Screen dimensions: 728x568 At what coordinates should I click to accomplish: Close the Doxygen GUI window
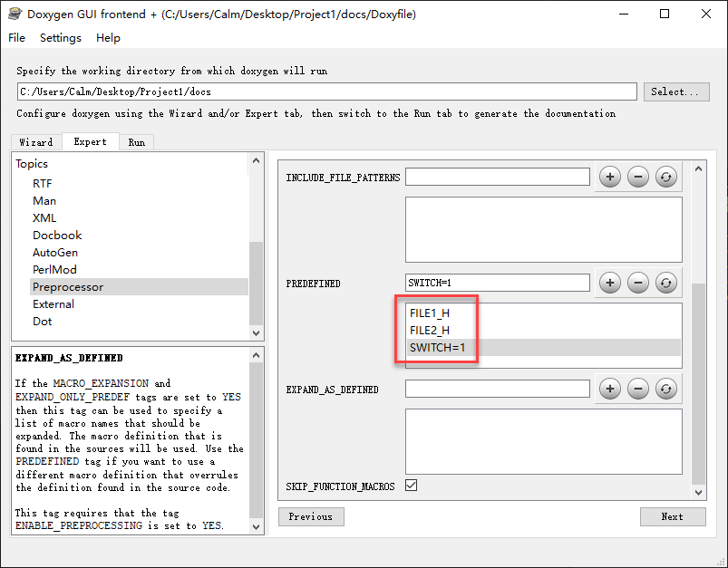point(705,14)
